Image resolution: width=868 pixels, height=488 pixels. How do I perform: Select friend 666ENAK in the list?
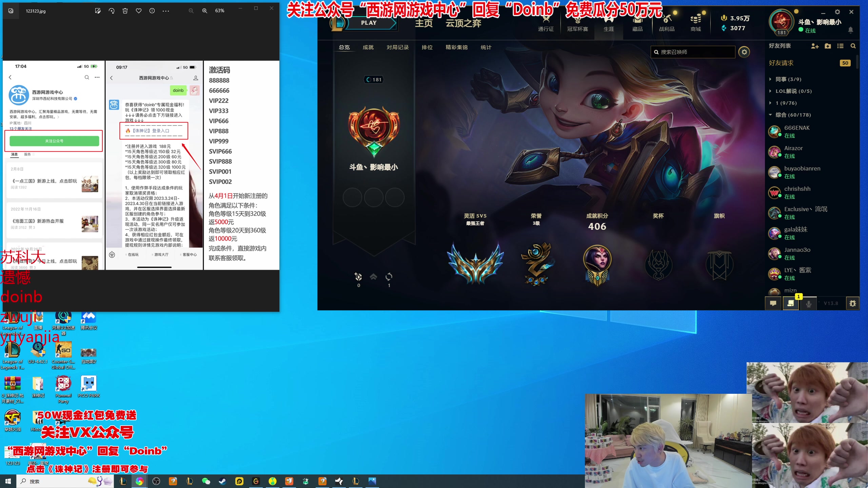(x=811, y=131)
